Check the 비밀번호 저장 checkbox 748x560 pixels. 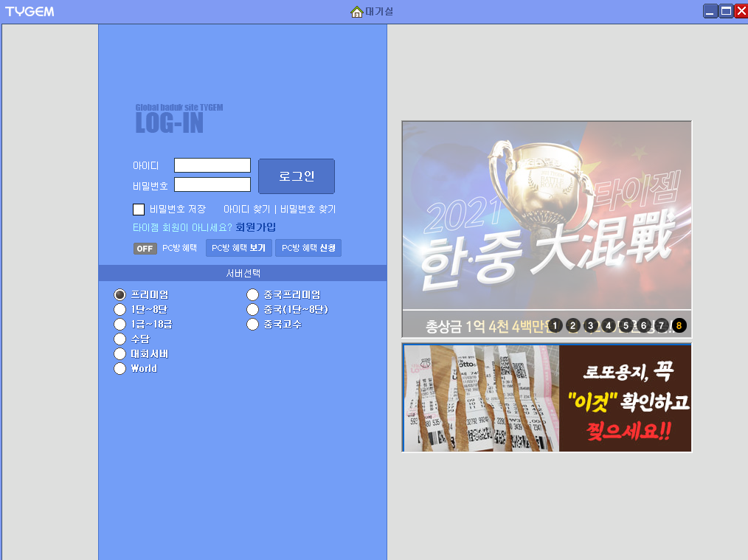pyautogui.click(x=139, y=210)
